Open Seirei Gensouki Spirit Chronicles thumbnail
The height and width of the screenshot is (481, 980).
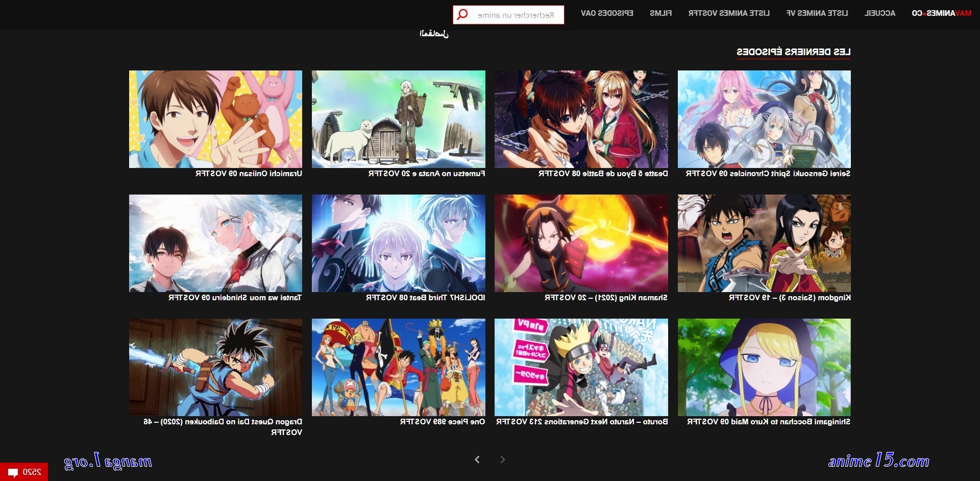click(x=764, y=119)
